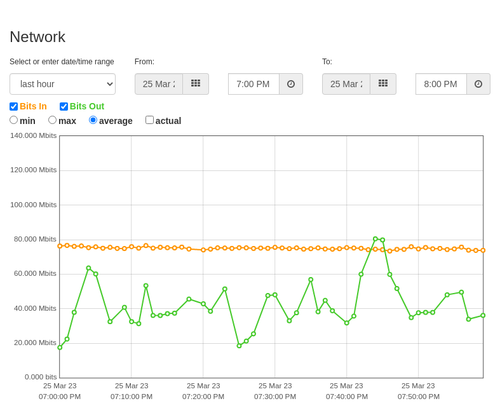The image size is (500, 403).
Task: Toggle the Bits In checkbox
Action: 14,106
